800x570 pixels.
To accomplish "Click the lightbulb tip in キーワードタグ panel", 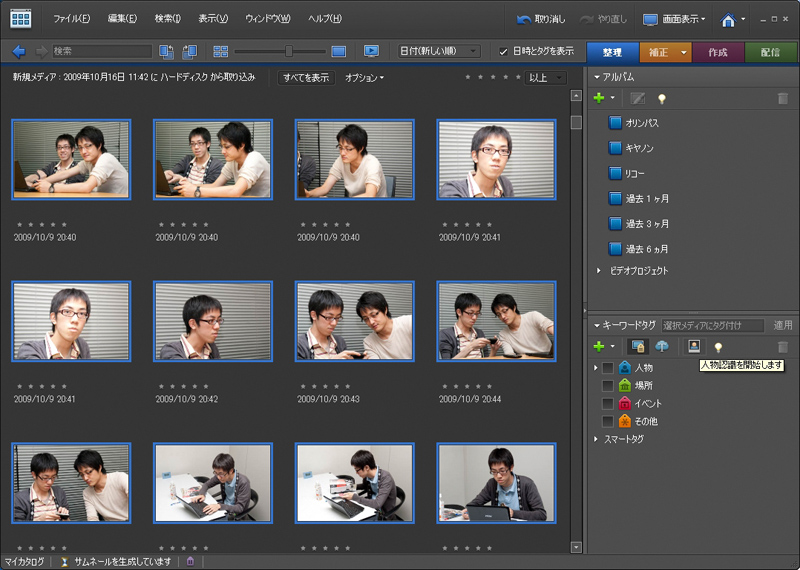I will (718, 347).
